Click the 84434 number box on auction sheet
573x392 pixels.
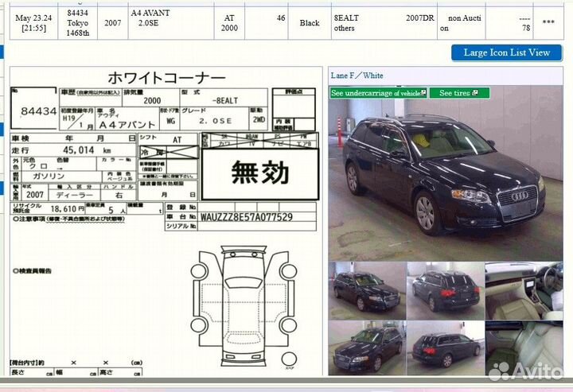pos(34,108)
